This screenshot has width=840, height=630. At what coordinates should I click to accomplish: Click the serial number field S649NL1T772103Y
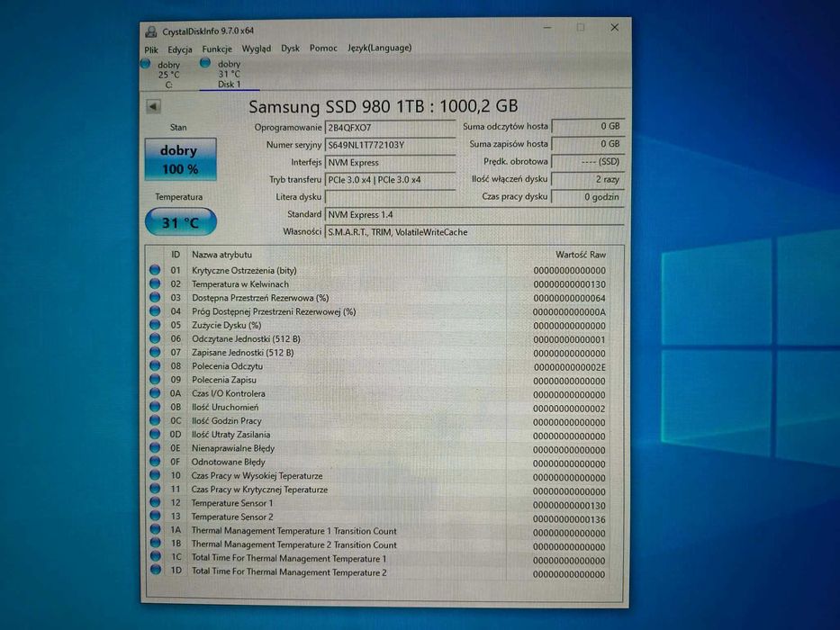pyautogui.click(x=390, y=145)
